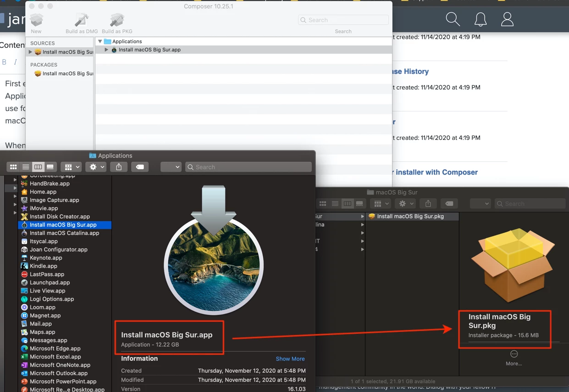The image size is (569, 392).
Task: Select Microsoft OneNote.app
Action: (x=65, y=365)
